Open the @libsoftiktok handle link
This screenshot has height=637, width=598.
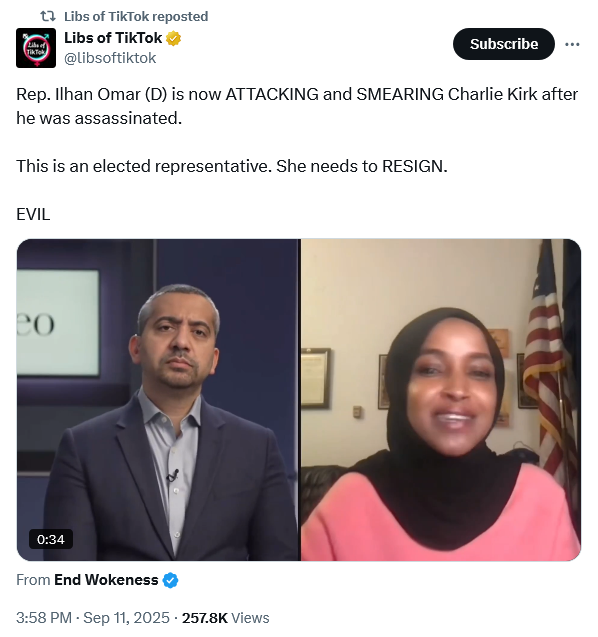[110, 58]
